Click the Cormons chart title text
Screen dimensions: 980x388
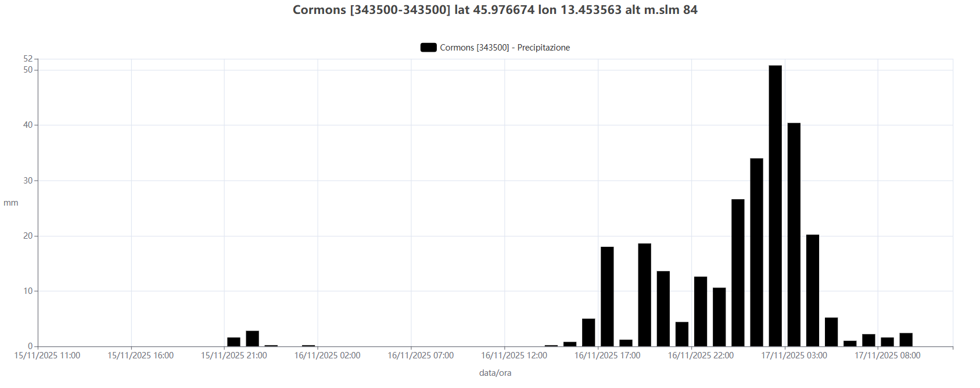point(495,10)
